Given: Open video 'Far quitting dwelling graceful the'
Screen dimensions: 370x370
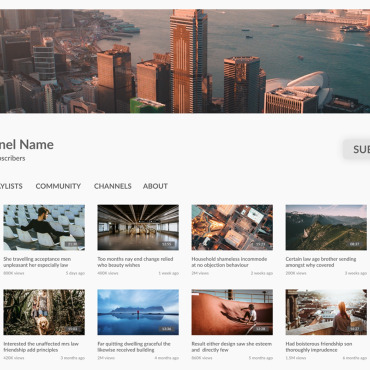Looking at the screenshot, I should (x=134, y=347).
